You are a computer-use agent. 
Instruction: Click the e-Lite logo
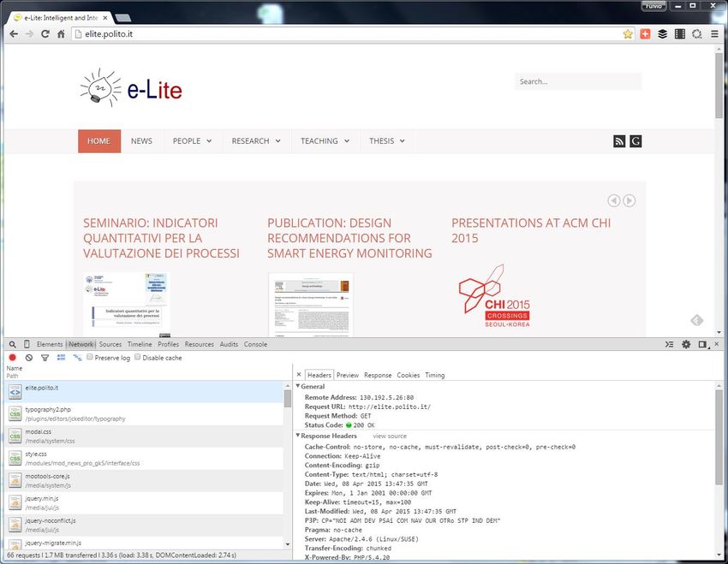coord(131,87)
